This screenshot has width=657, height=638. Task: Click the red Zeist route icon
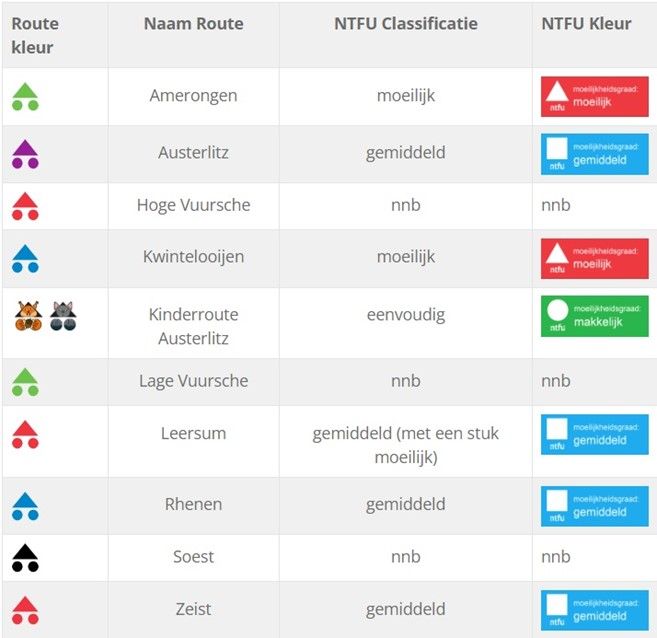[x=25, y=610]
